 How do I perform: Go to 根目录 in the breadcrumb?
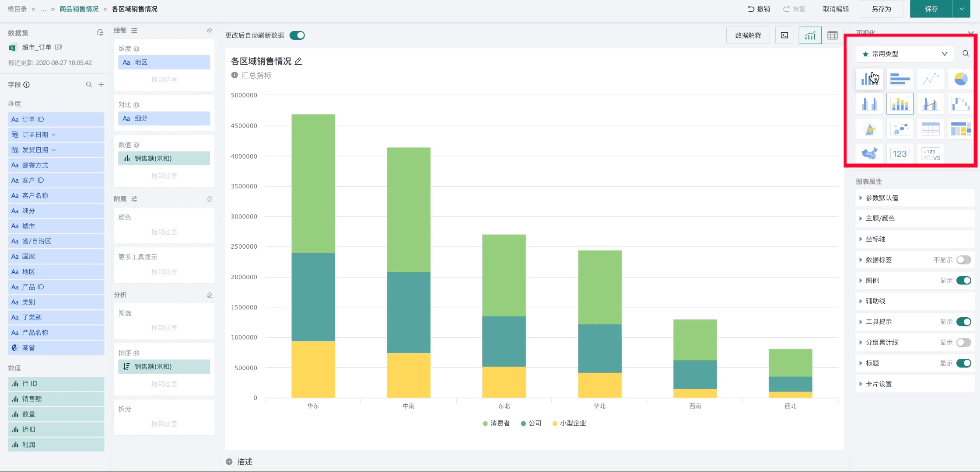17,9
